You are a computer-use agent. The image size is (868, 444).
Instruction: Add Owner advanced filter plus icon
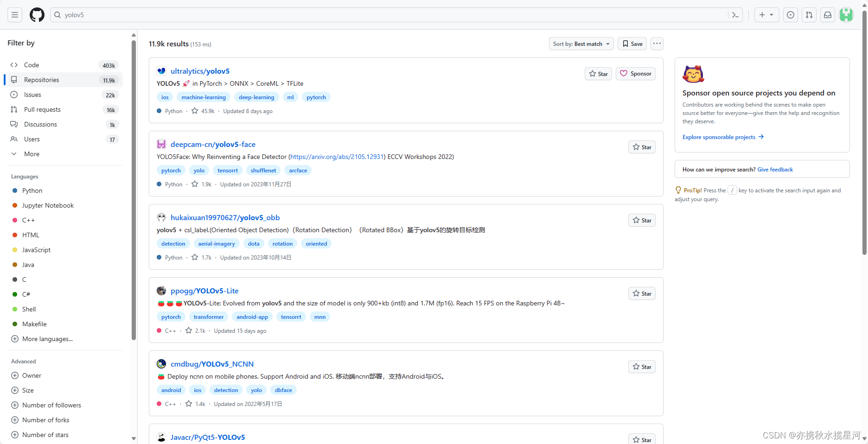[x=15, y=375]
